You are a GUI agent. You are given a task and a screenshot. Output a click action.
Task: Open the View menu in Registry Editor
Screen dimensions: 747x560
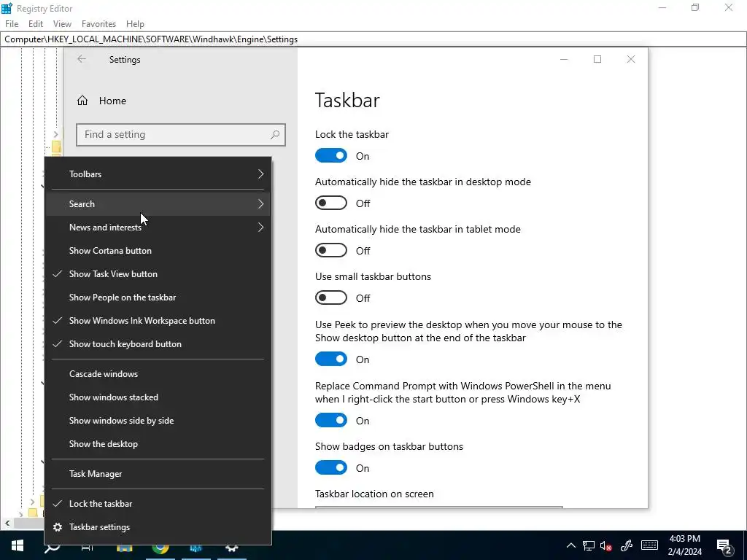click(x=62, y=24)
